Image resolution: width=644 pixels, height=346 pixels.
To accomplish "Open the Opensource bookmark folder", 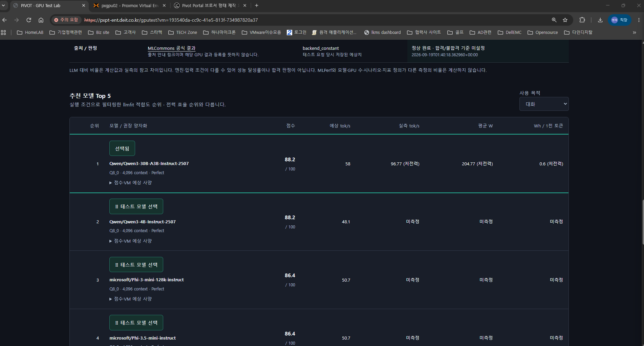I will click(543, 33).
